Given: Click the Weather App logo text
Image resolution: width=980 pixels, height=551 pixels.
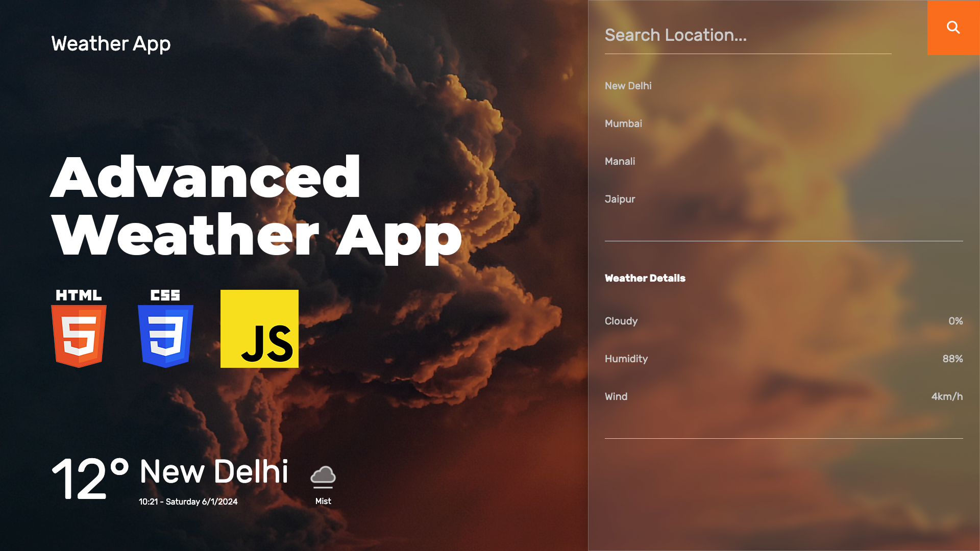Looking at the screenshot, I should (x=110, y=43).
